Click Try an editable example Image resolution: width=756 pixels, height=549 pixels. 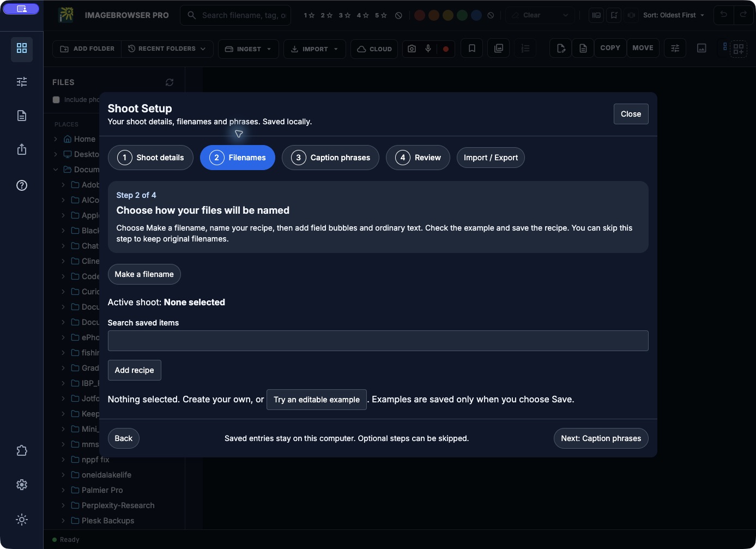pos(317,400)
